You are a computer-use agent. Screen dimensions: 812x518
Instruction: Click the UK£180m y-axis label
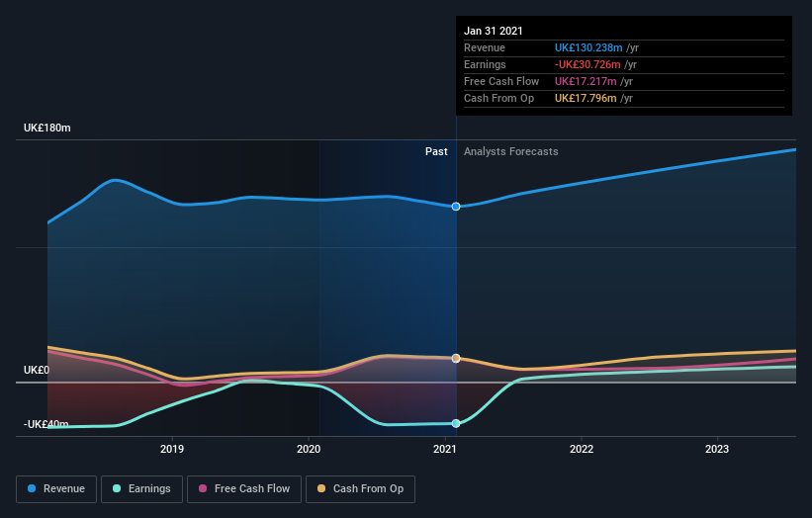[47, 128]
